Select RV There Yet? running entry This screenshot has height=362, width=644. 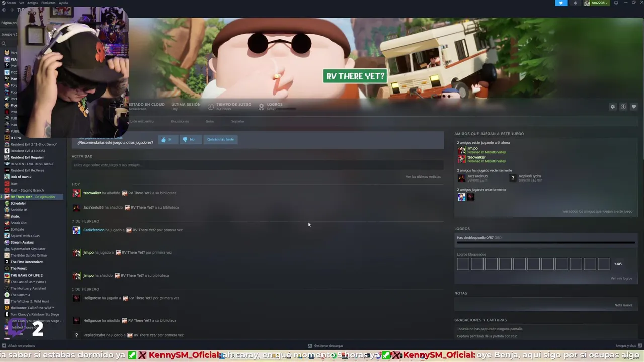33,197
